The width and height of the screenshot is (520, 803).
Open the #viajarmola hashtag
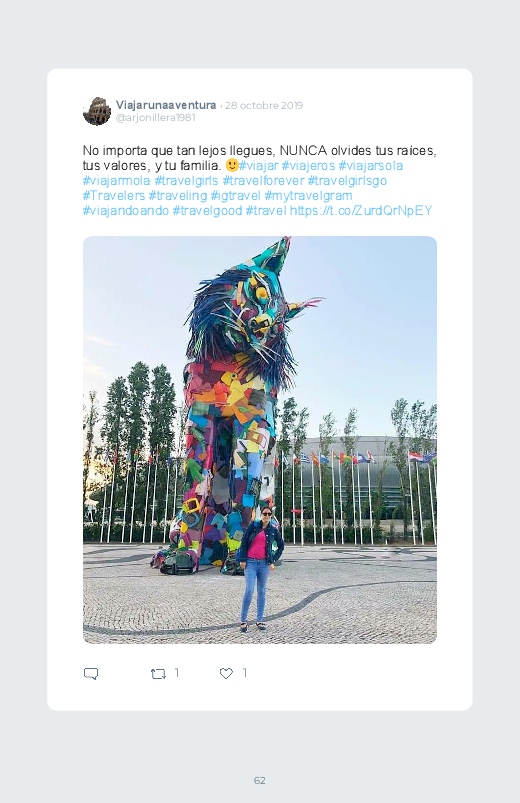pyautogui.click(x=117, y=181)
